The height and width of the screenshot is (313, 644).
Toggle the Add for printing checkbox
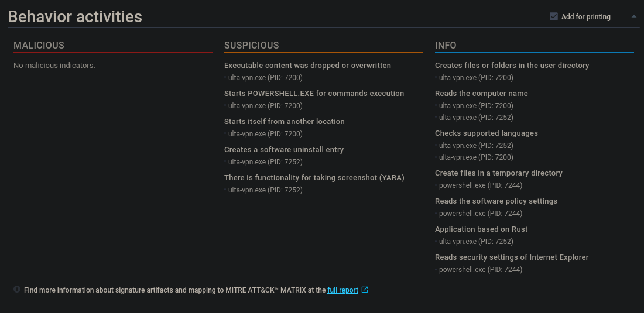pyautogui.click(x=554, y=17)
